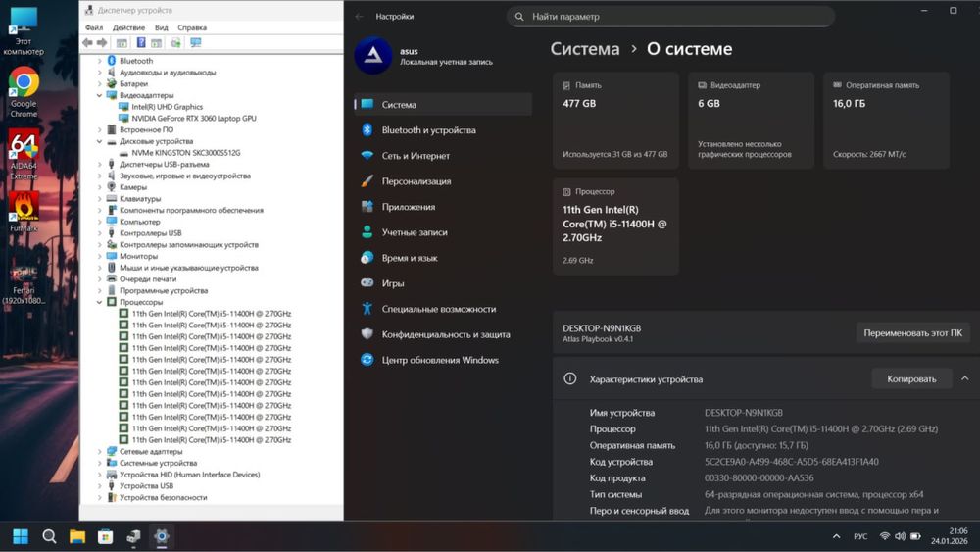Open AIDA64 Extreme desktop shortcut
The width and height of the screenshot is (980, 552).
[24, 154]
